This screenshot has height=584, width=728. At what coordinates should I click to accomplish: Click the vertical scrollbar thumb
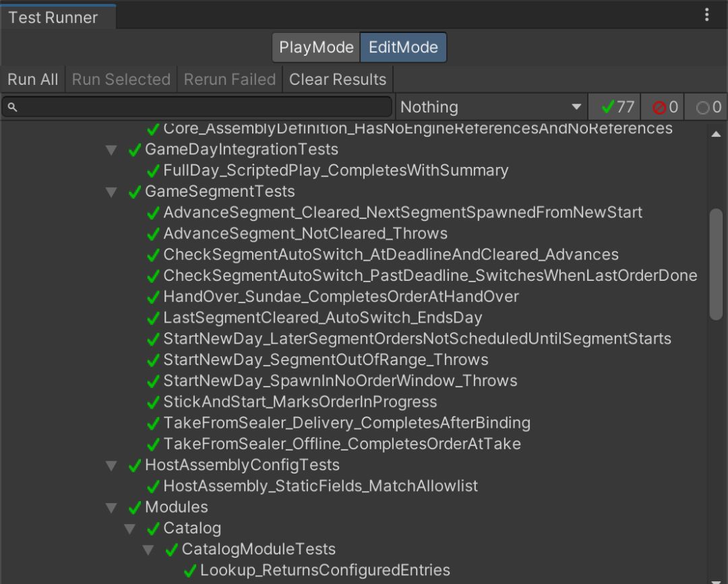tap(715, 265)
